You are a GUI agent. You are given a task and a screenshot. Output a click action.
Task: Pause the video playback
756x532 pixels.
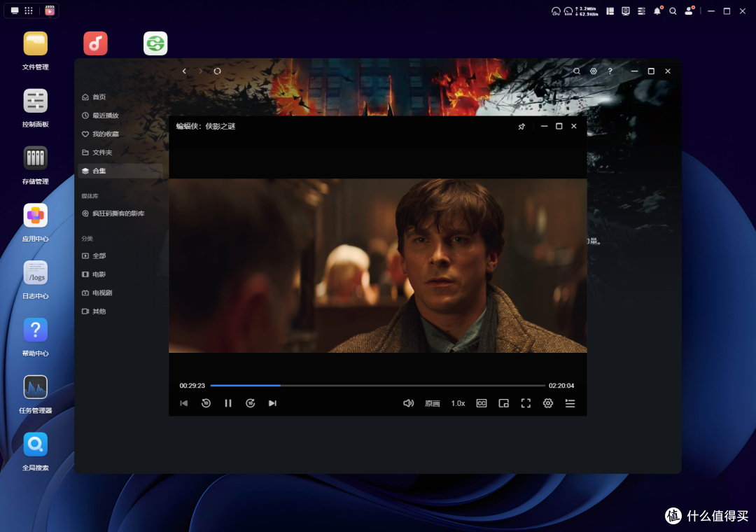click(228, 403)
